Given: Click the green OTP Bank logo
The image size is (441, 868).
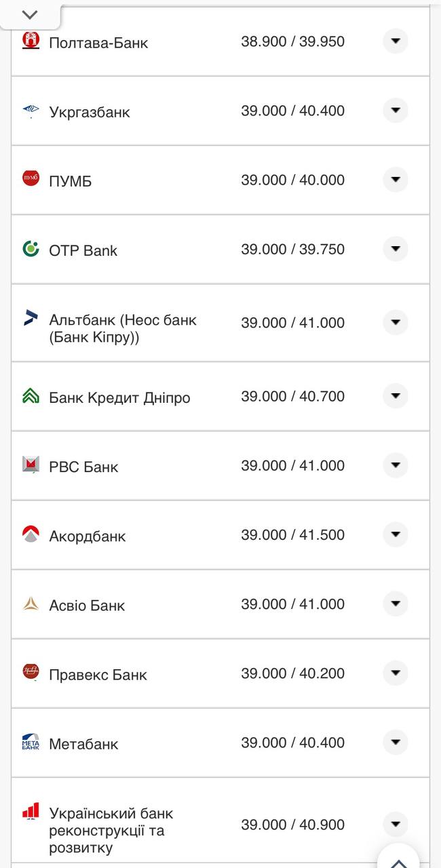Looking at the screenshot, I should pos(31,249).
